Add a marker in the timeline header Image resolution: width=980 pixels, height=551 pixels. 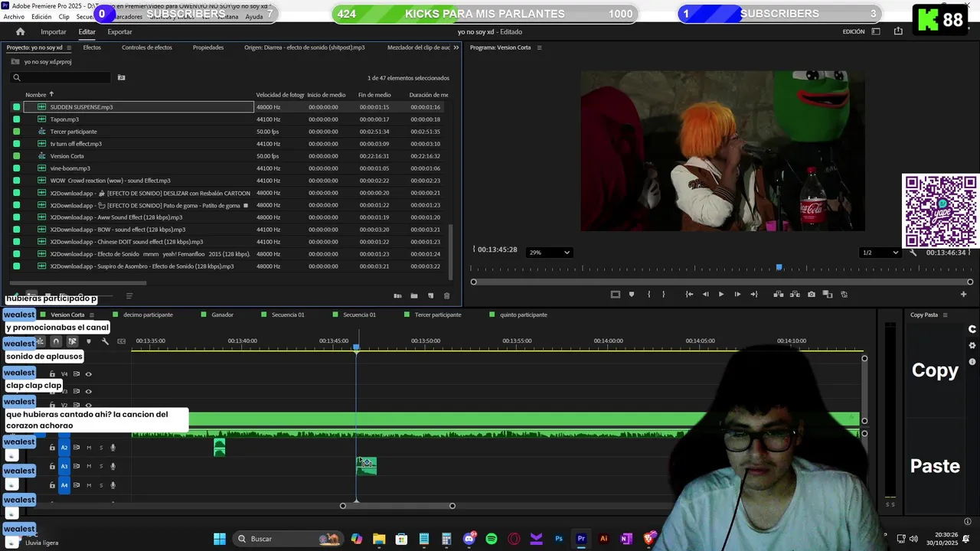coord(89,341)
